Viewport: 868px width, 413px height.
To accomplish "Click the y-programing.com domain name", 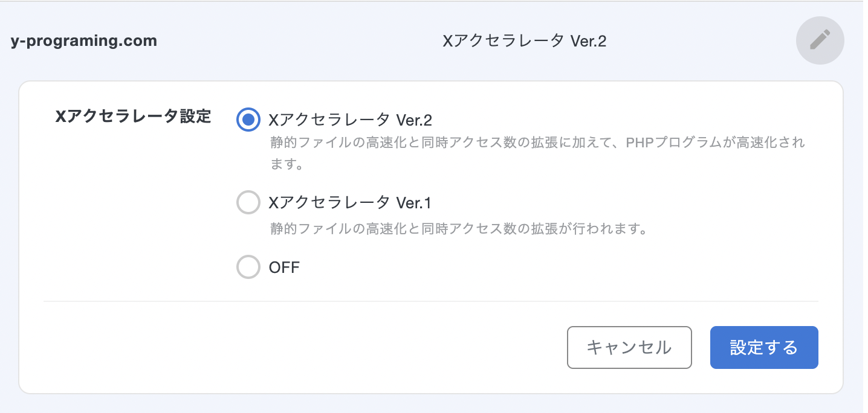I will point(84,41).
